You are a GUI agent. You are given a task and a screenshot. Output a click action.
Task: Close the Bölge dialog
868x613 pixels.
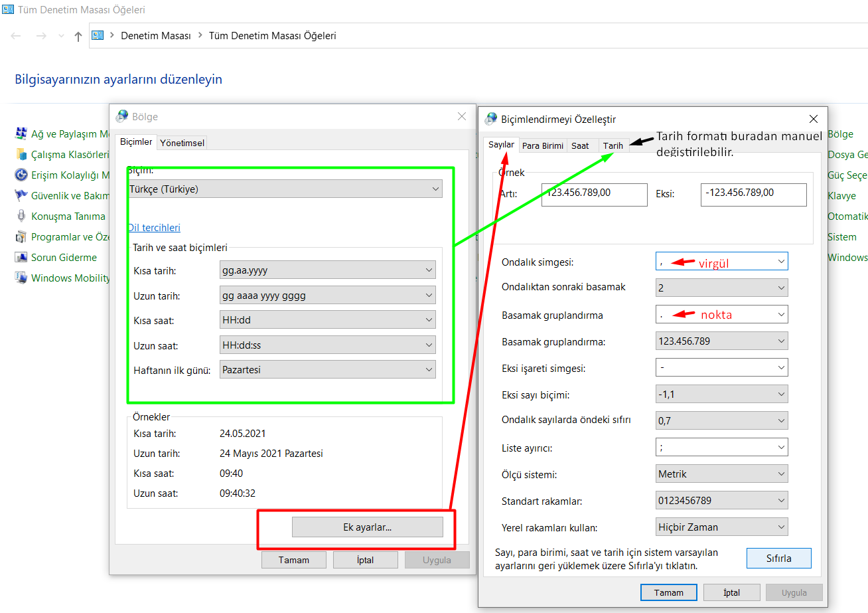click(x=462, y=116)
